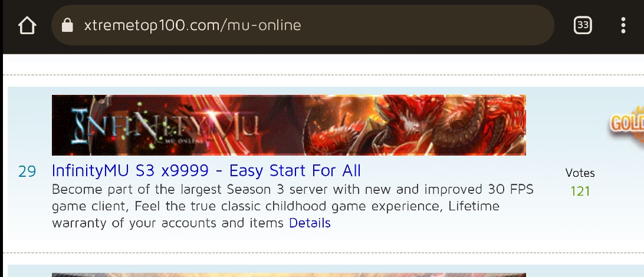
Task: Click the InfinityMu logo inside the banner
Action: pyautogui.click(x=165, y=125)
